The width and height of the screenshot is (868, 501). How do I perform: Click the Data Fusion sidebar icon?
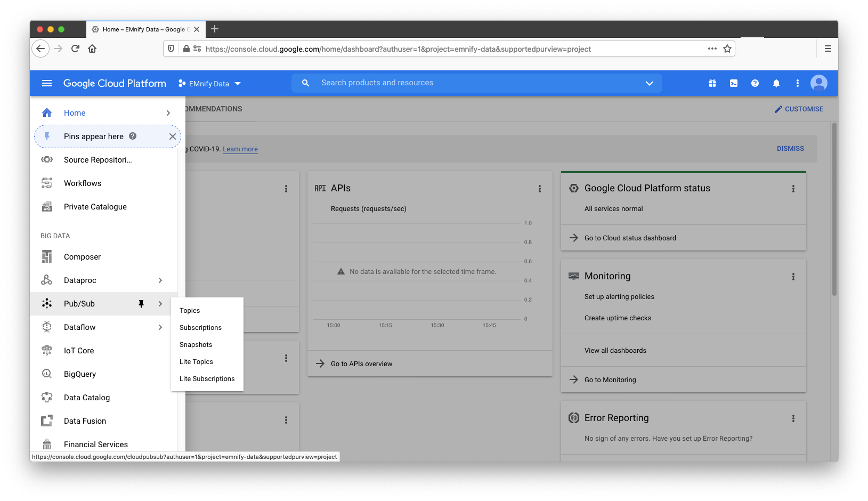click(x=47, y=421)
